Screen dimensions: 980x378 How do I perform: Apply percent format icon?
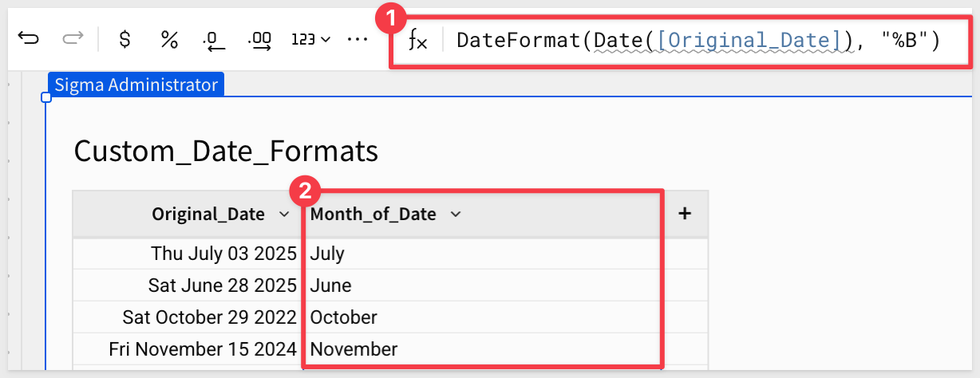(169, 38)
